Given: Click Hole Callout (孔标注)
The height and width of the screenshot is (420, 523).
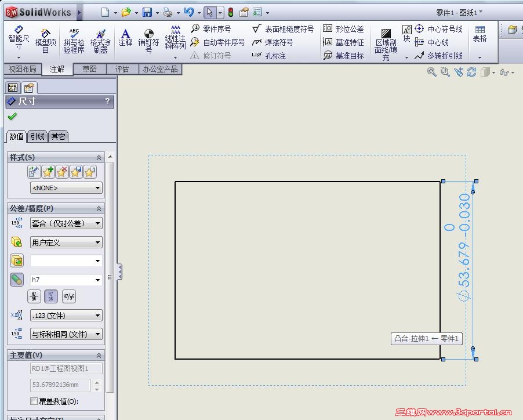Looking at the screenshot, I should (269, 56).
